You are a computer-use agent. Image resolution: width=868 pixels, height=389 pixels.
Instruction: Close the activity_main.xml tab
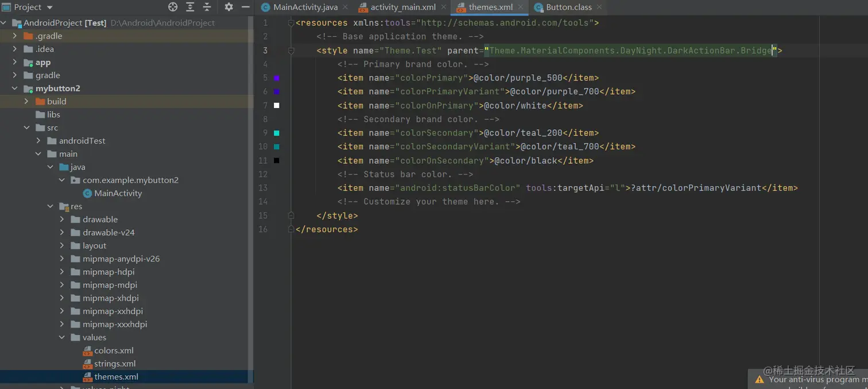443,7
